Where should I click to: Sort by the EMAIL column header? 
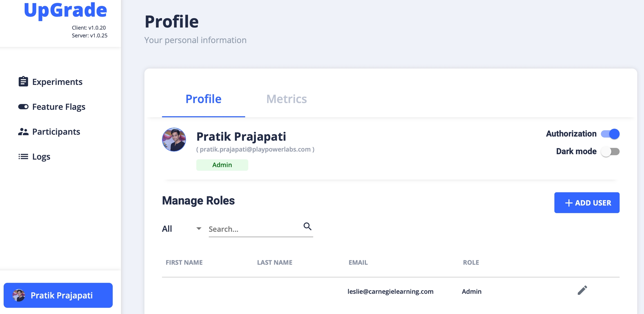[x=358, y=262]
